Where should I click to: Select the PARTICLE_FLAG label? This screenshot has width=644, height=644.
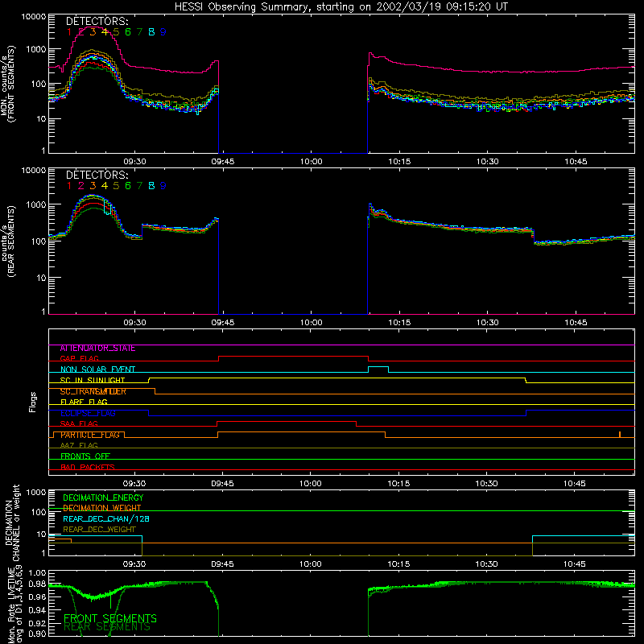pos(90,435)
